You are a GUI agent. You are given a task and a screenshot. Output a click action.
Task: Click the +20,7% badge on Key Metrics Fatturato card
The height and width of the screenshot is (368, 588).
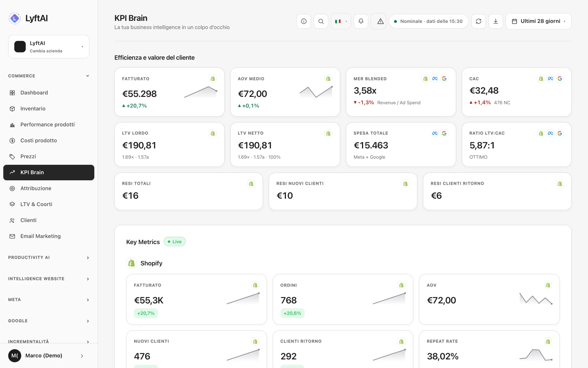[146, 313]
